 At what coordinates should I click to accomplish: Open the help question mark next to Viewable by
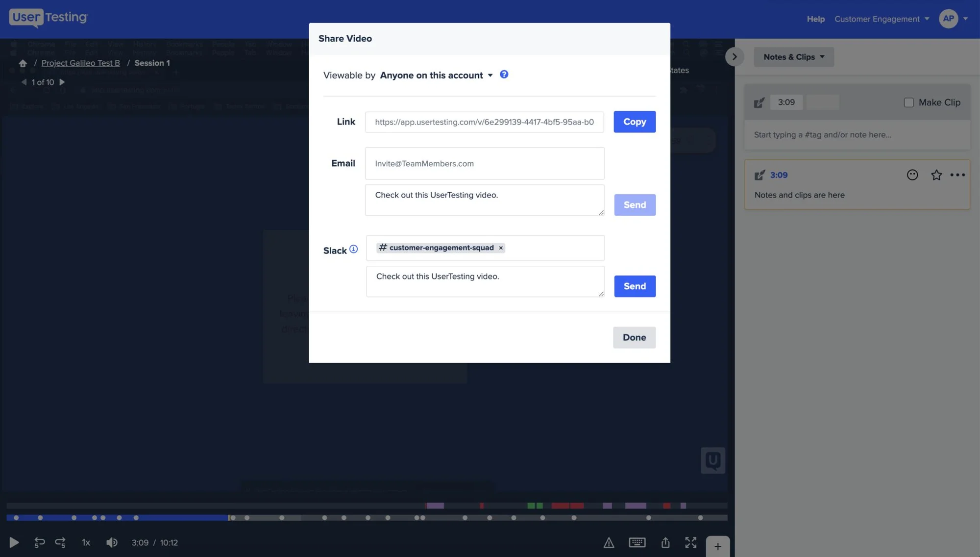tap(504, 75)
